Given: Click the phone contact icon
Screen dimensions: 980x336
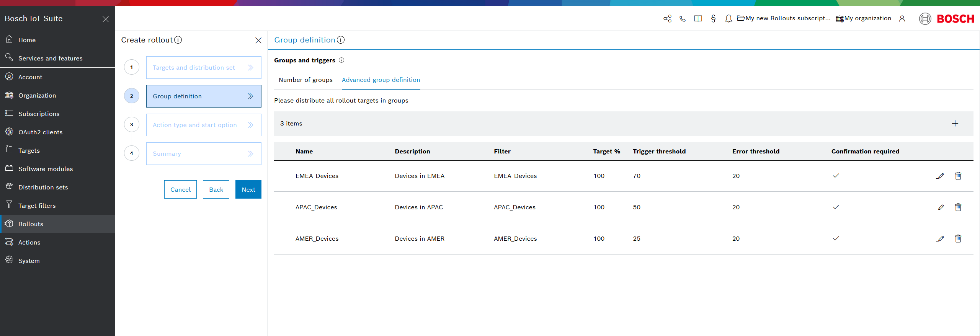Looking at the screenshot, I should click(x=682, y=19).
